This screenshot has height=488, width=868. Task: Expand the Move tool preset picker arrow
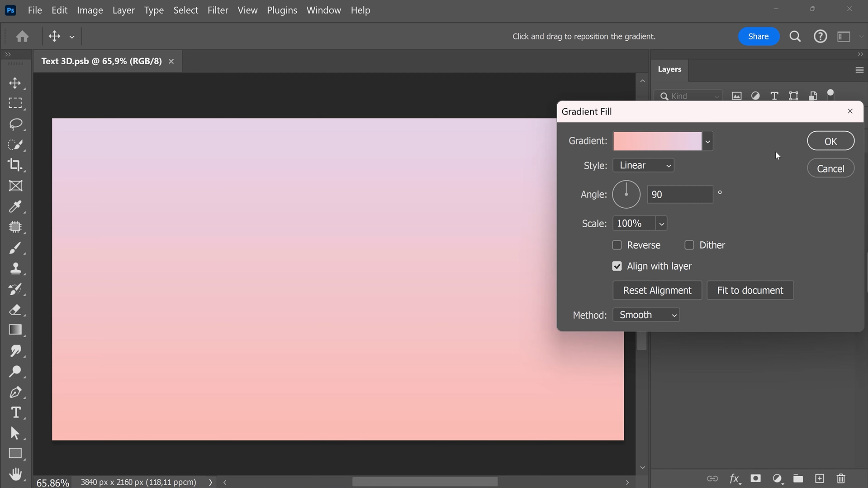[72, 37]
